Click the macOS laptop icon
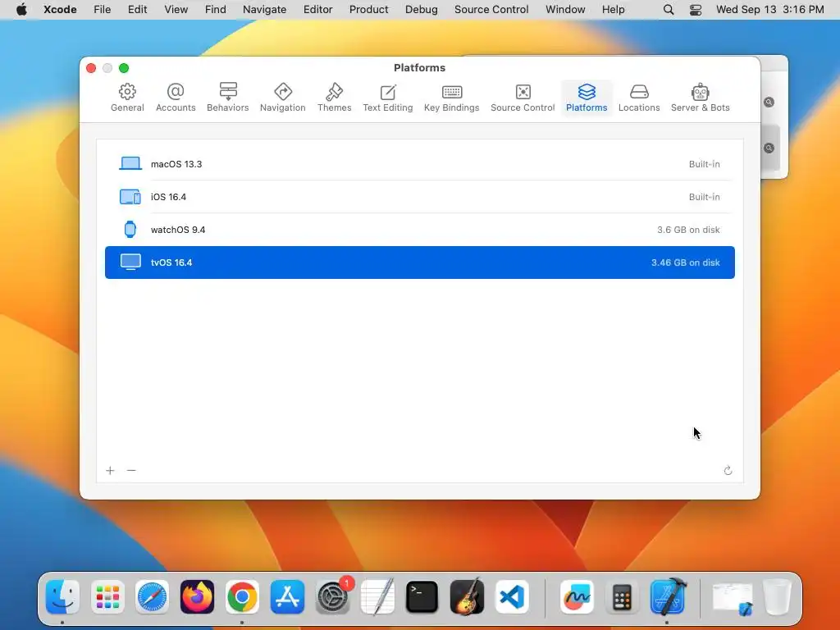The width and height of the screenshot is (840, 630). pyautogui.click(x=130, y=163)
